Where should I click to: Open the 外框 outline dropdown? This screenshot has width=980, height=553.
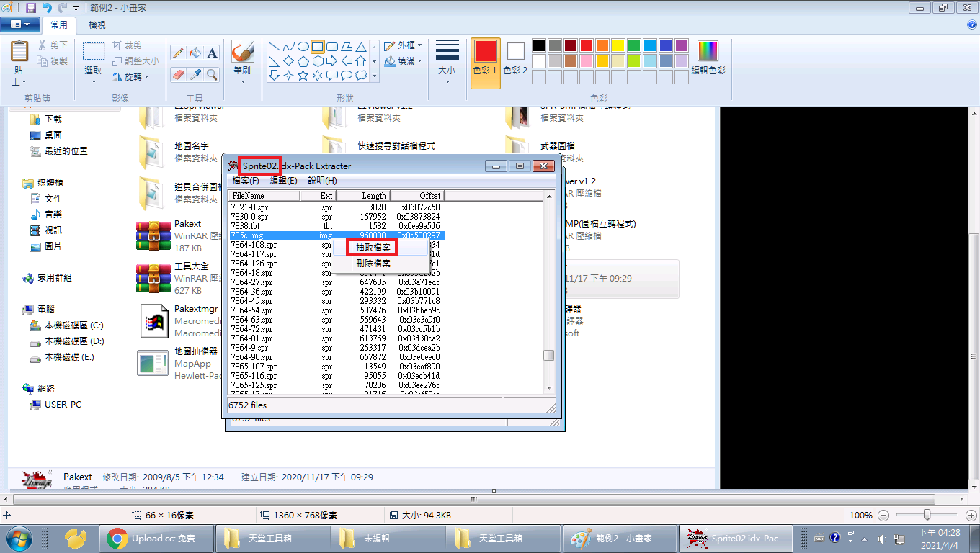tap(404, 45)
